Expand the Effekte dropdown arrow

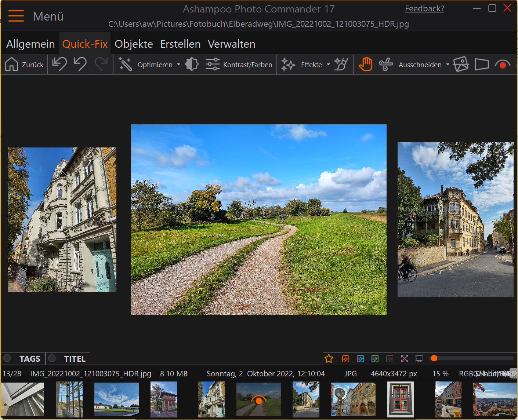click(328, 65)
